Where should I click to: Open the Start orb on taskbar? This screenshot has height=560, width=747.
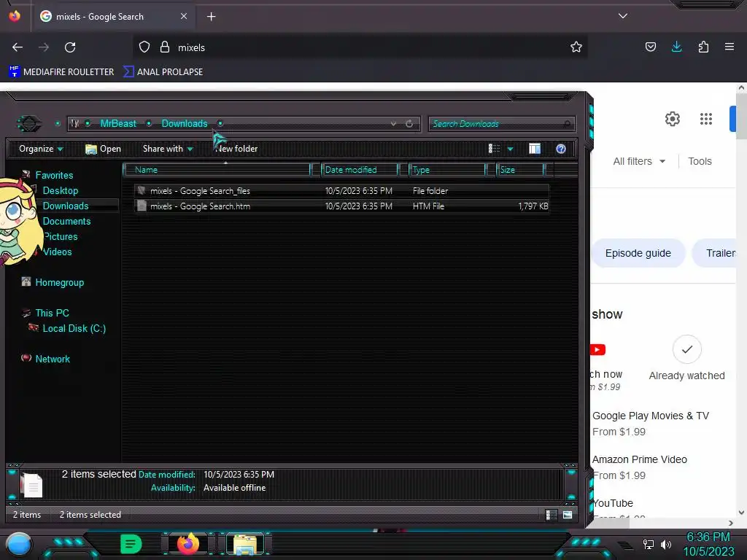[19, 545]
